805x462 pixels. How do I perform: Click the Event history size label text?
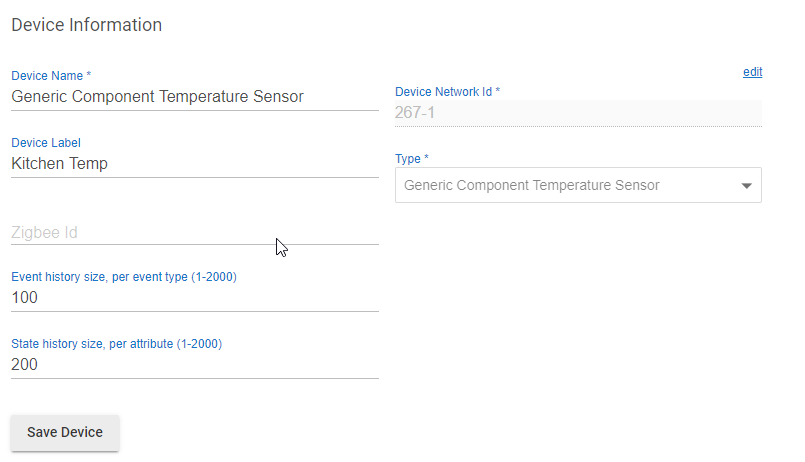[x=123, y=277]
